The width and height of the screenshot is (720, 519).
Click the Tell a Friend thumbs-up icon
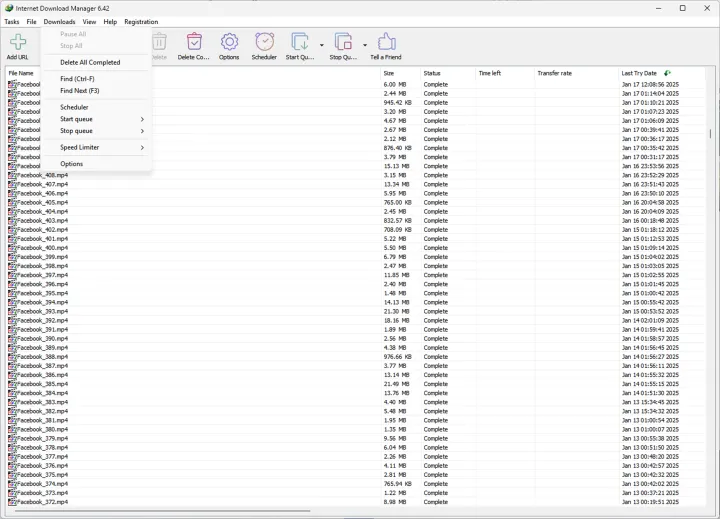(386, 42)
